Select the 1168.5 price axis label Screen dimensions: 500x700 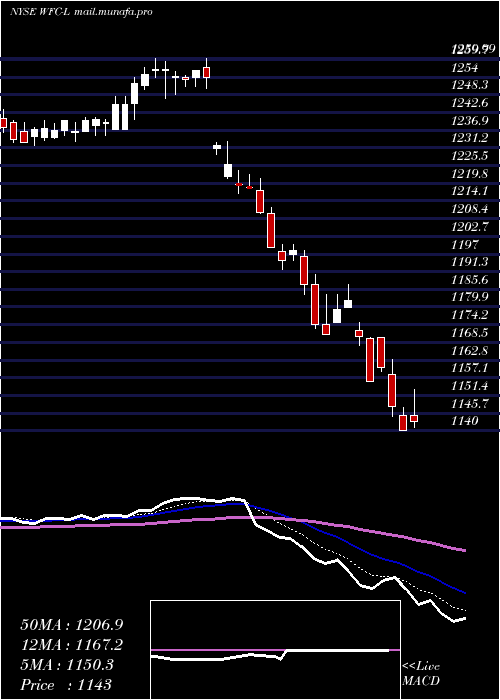tap(469, 333)
